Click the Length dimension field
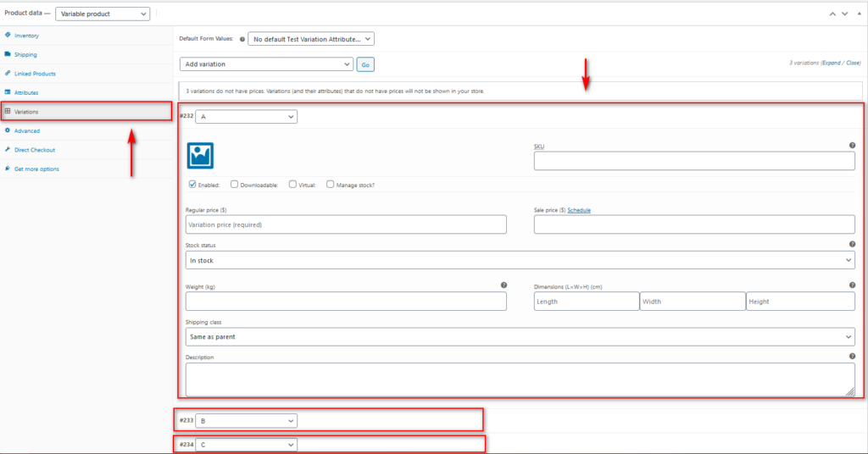The image size is (868, 454). [x=587, y=302]
